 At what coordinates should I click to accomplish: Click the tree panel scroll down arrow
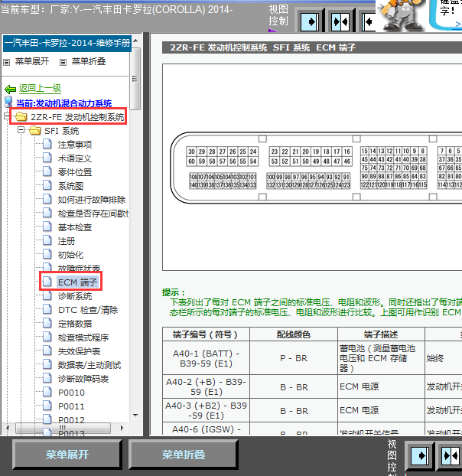pyautogui.click(x=135, y=415)
